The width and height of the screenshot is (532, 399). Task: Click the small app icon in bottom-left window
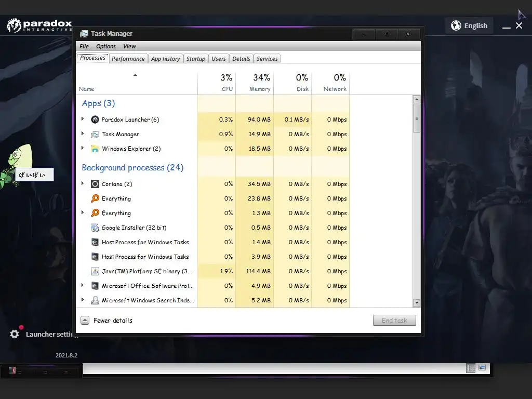click(12, 370)
